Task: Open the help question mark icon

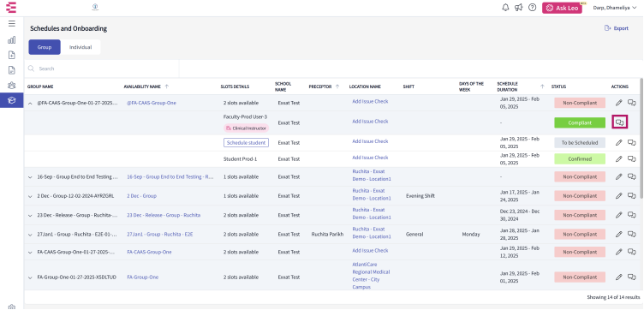Action: pyautogui.click(x=533, y=8)
